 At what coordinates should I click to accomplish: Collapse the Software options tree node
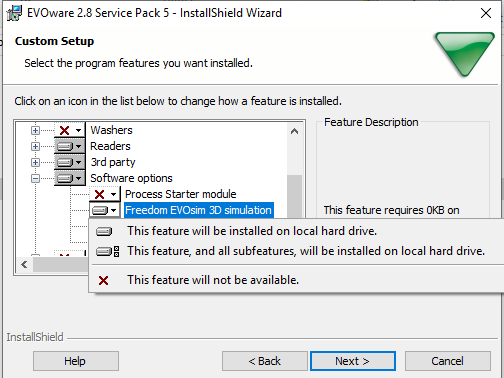pos(35,178)
